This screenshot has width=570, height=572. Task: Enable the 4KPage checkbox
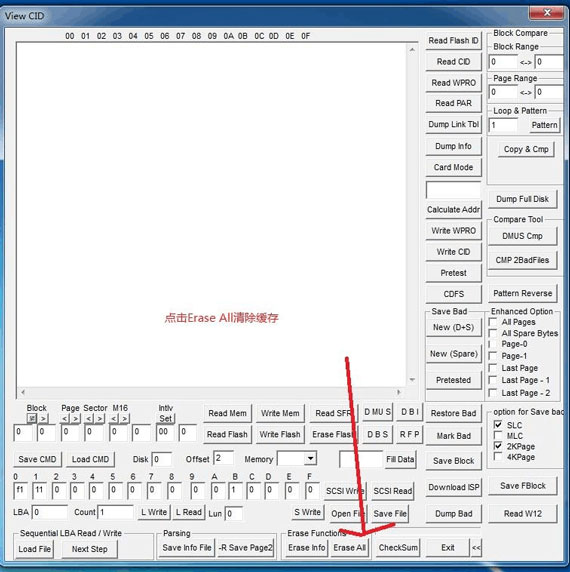pyautogui.click(x=498, y=456)
